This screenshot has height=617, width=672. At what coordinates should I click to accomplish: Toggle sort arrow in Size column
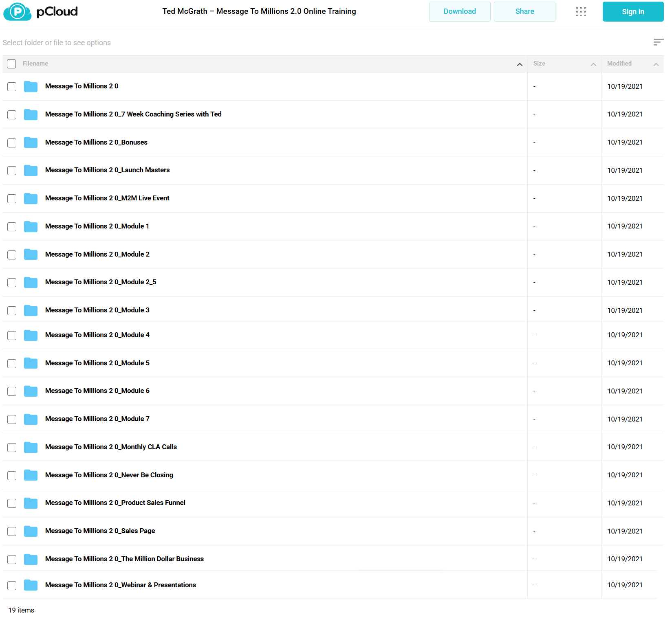[x=593, y=64]
